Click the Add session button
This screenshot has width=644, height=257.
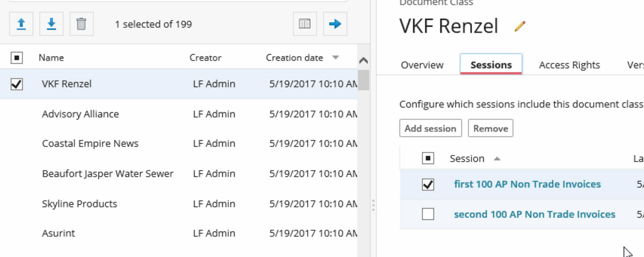(430, 128)
